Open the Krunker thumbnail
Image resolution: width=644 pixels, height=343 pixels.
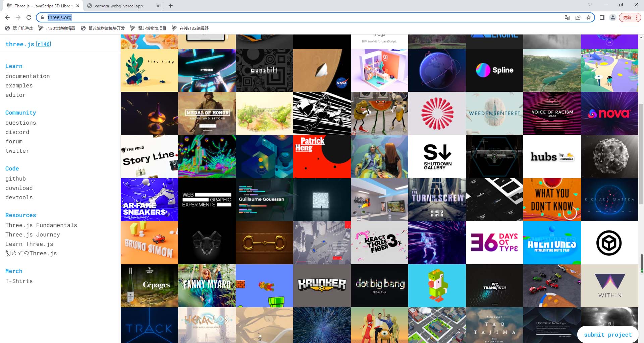pyautogui.click(x=322, y=286)
